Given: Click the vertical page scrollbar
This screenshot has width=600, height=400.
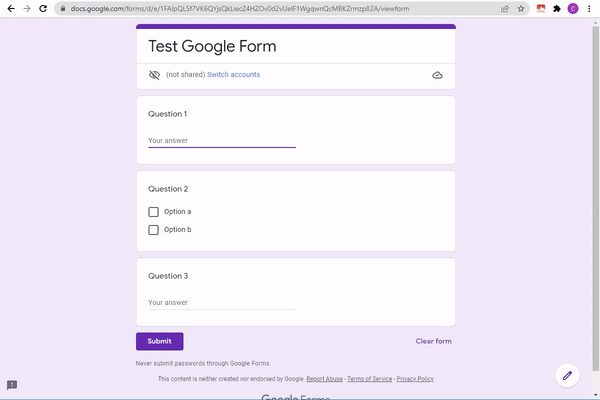Looking at the screenshot, I should coord(595,199).
